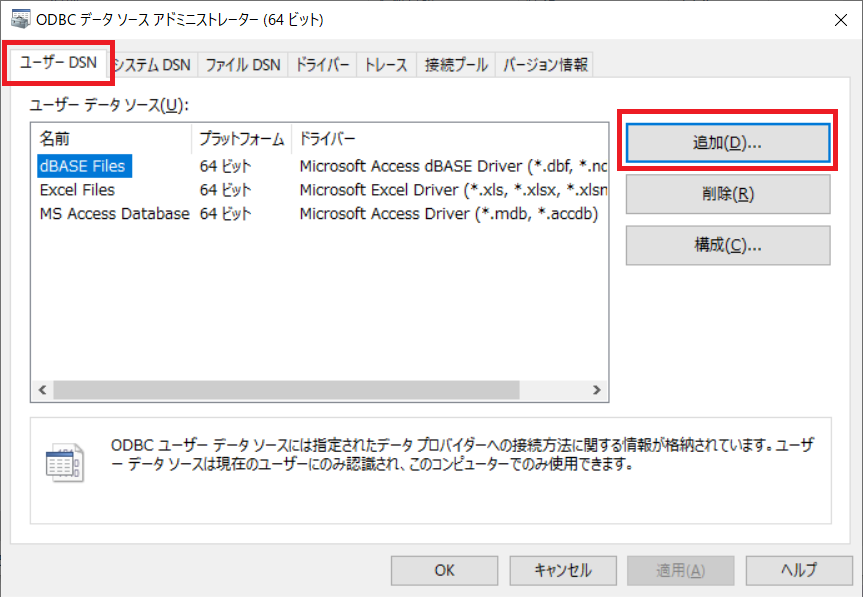Viewport: 863px width, 597px height.
Task: Switch to the システム DSN tab
Action: (152, 65)
